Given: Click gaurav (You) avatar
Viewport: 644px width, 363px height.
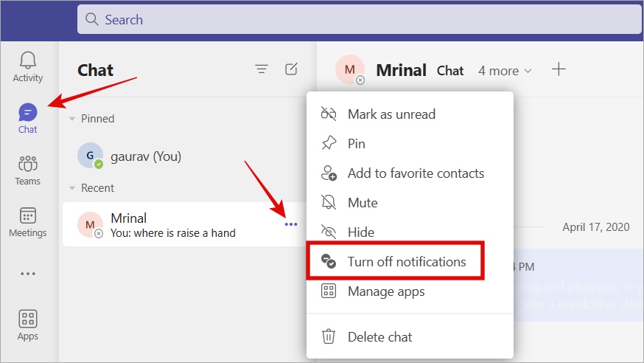Looking at the screenshot, I should click(x=90, y=156).
